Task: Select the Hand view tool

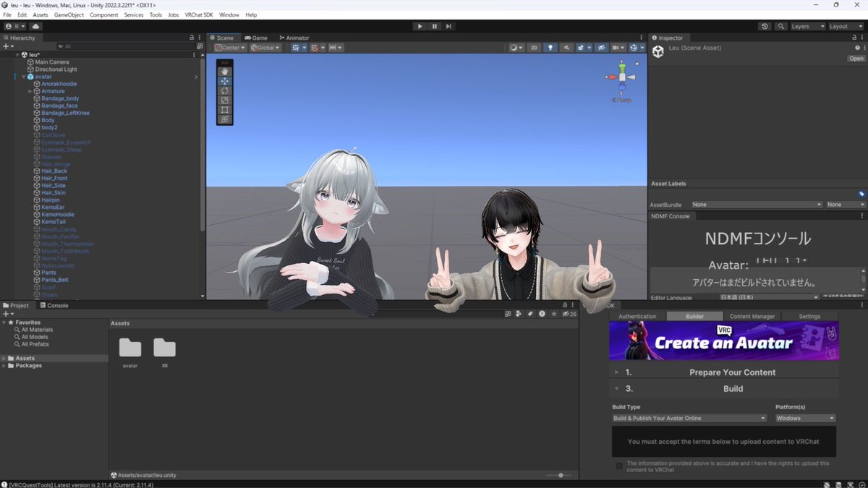Action: [224, 72]
